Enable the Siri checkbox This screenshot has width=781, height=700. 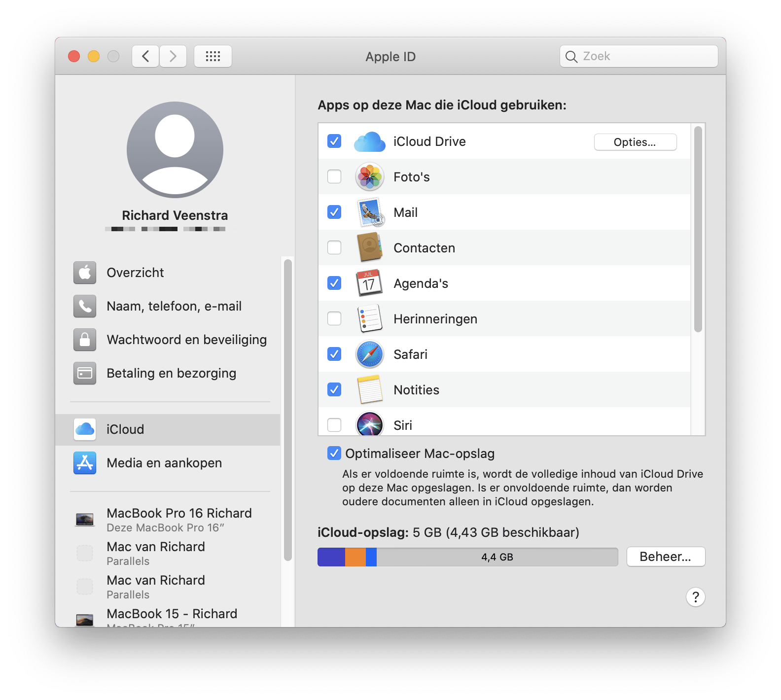click(334, 425)
